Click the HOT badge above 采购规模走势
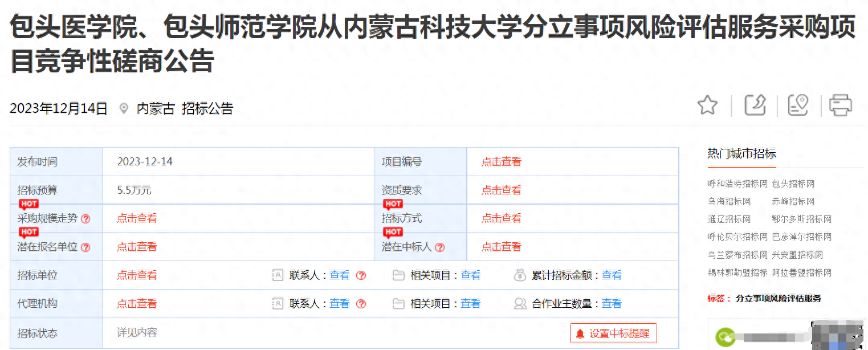The width and height of the screenshot is (868, 350). pyautogui.click(x=28, y=204)
